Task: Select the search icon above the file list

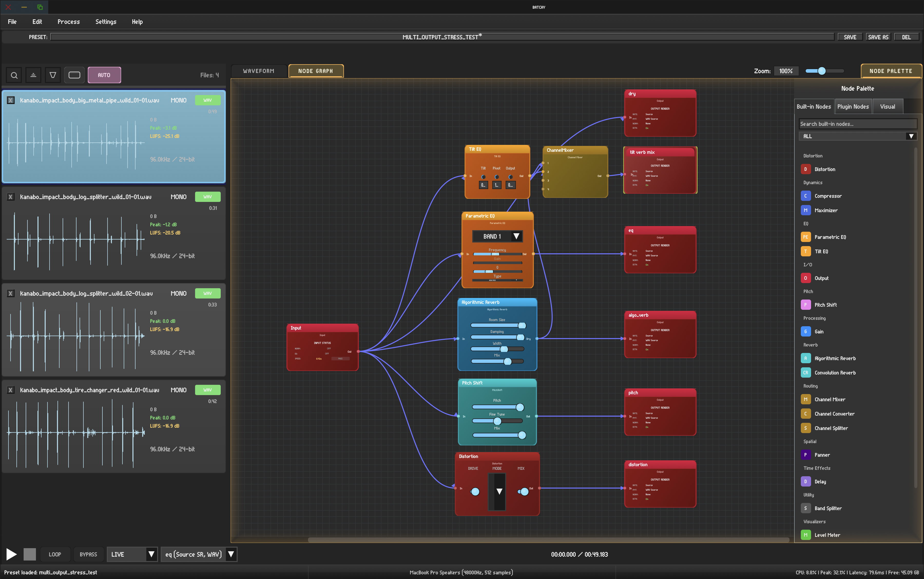Action: [14, 75]
